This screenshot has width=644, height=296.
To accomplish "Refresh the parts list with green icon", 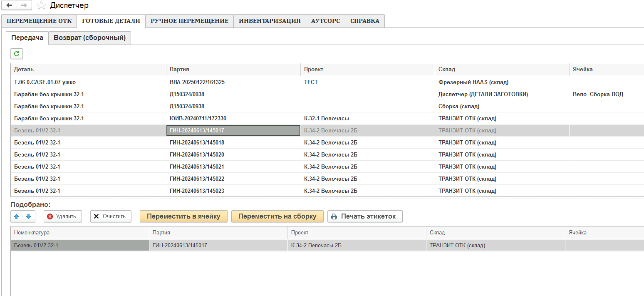I will pos(17,54).
